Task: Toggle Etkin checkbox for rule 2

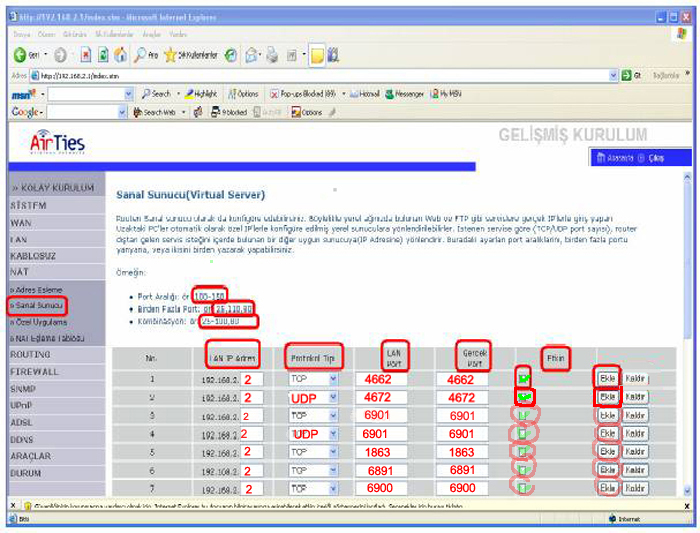Action: pos(524,397)
